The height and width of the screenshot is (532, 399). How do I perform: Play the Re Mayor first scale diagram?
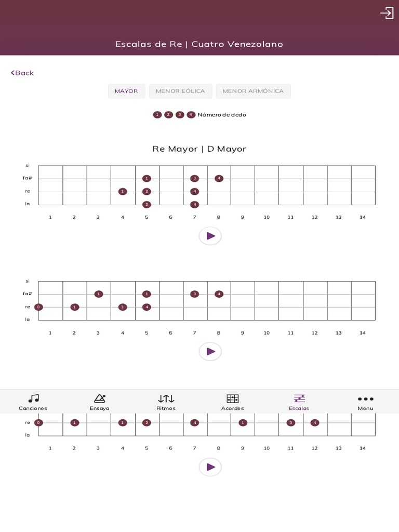pyautogui.click(x=210, y=236)
